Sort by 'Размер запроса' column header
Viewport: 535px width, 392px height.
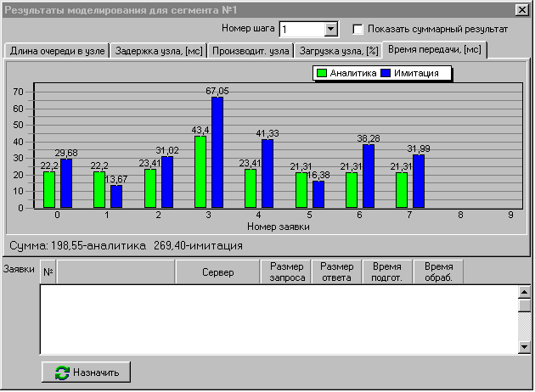[x=287, y=272]
